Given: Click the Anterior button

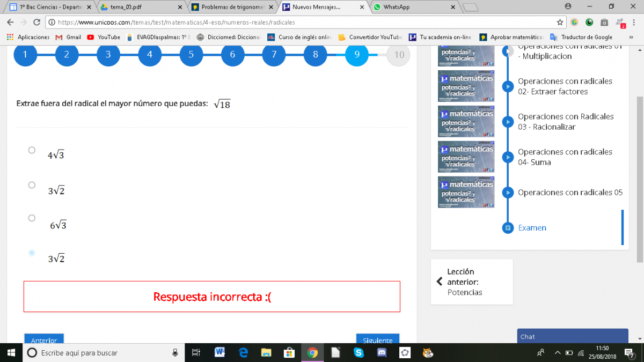Looking at the screenshot, I should 44,339.
